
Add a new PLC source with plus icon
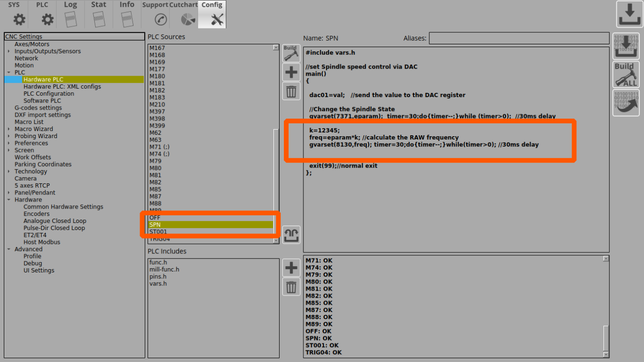(291, 72)
